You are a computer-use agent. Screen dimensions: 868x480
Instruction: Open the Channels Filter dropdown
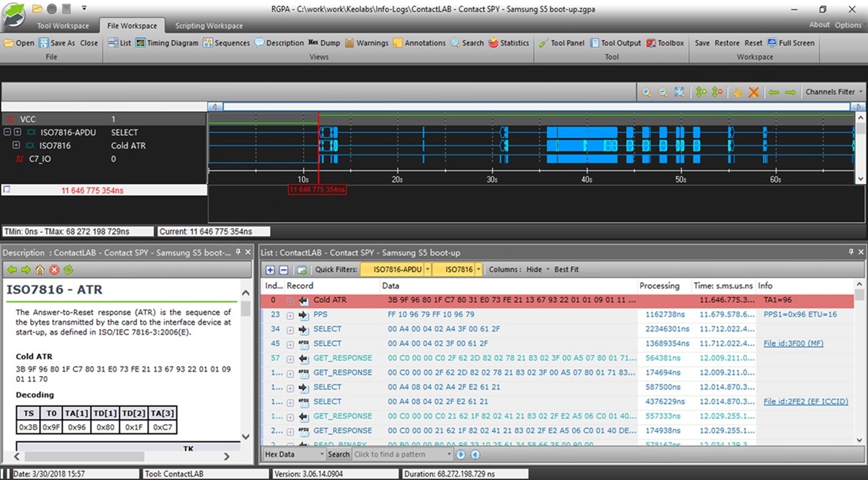point(833,92)
